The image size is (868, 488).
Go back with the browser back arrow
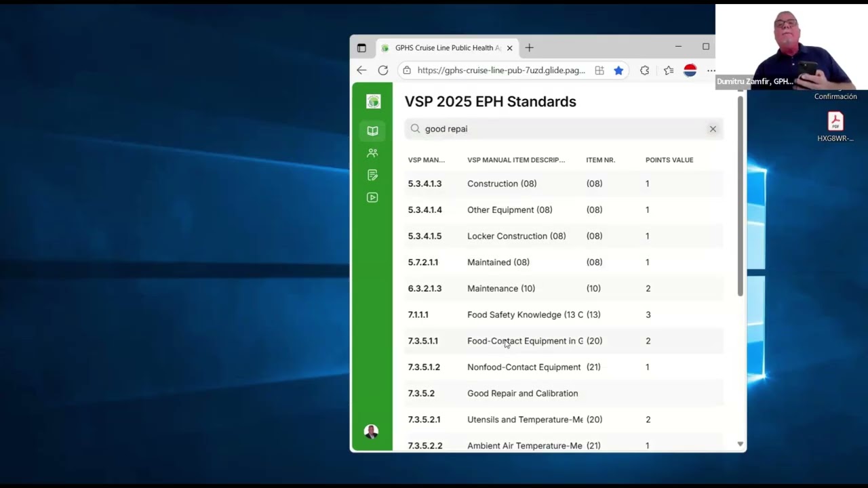point(361,70)
